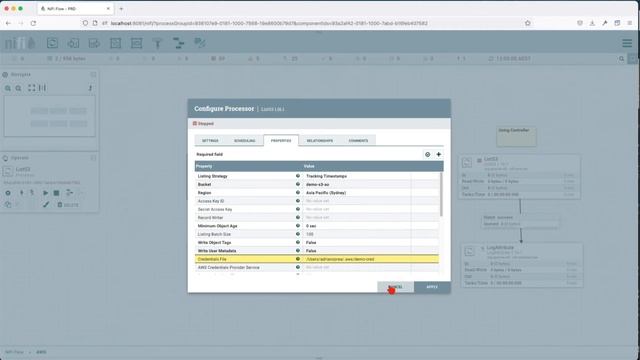Click the copy icon in Operate palette
The height and width of the screenshot is (360, 640).
coord(8,204)
